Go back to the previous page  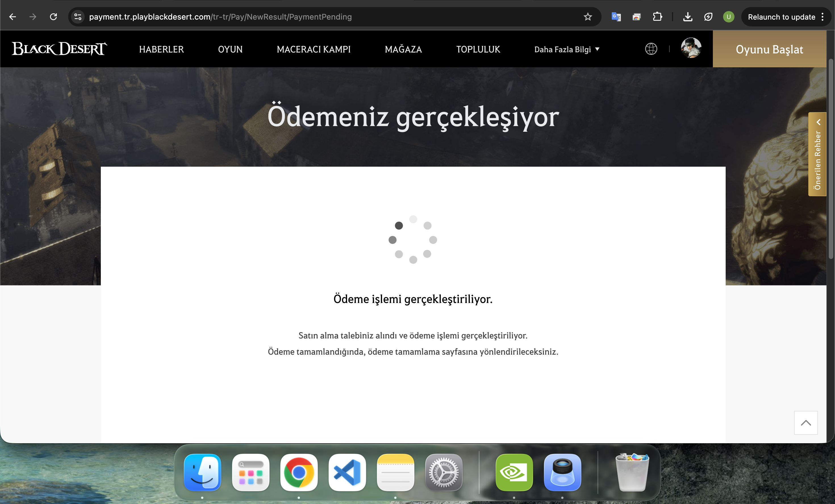click(x=12, y=16)
